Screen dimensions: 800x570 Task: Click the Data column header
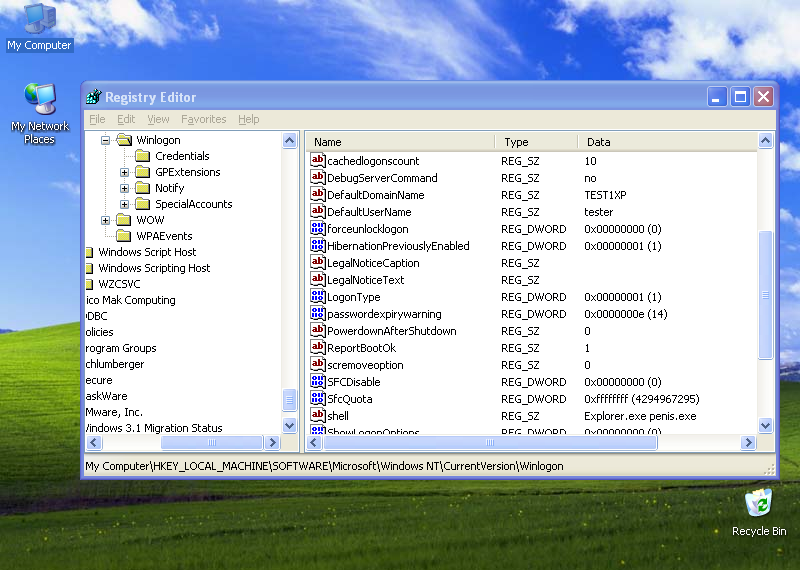pyautogui.click(x=667, y=142)
